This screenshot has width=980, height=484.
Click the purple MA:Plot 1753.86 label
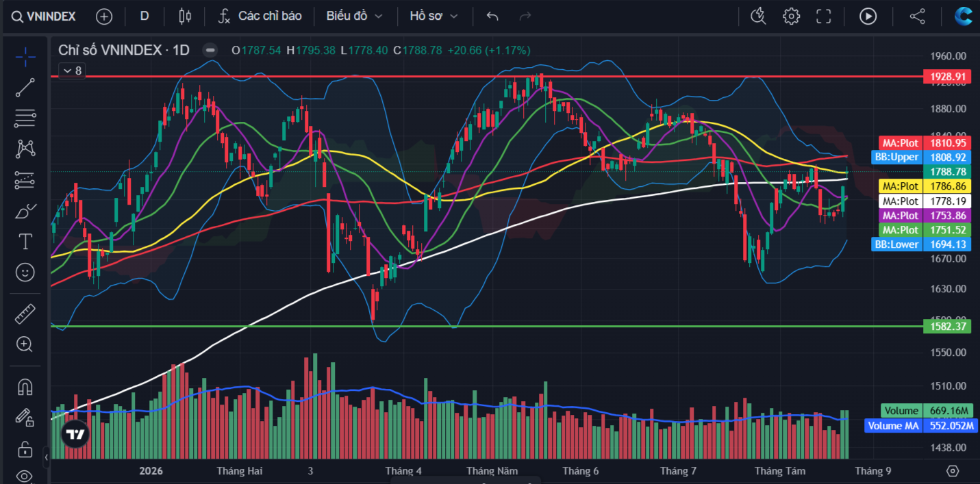(925, 216)
